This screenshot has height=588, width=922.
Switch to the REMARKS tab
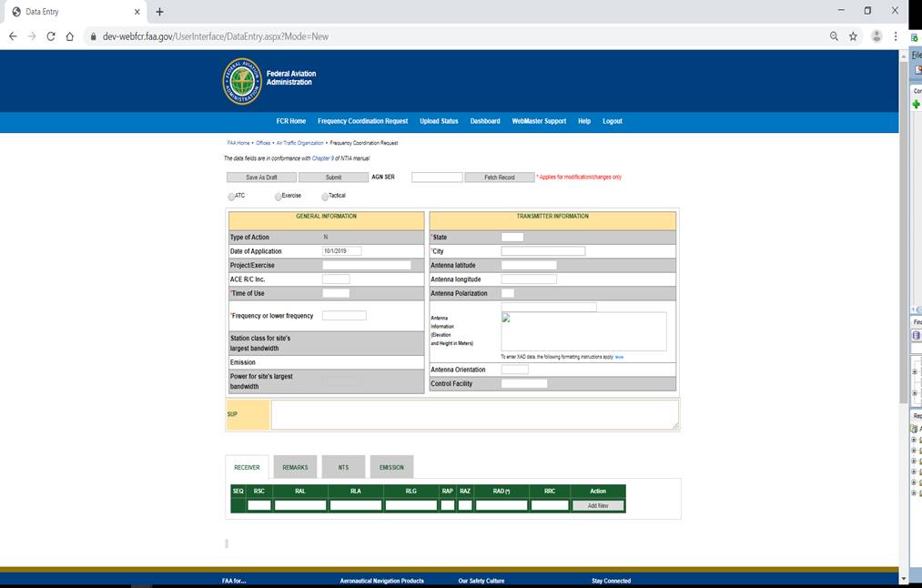295,467
